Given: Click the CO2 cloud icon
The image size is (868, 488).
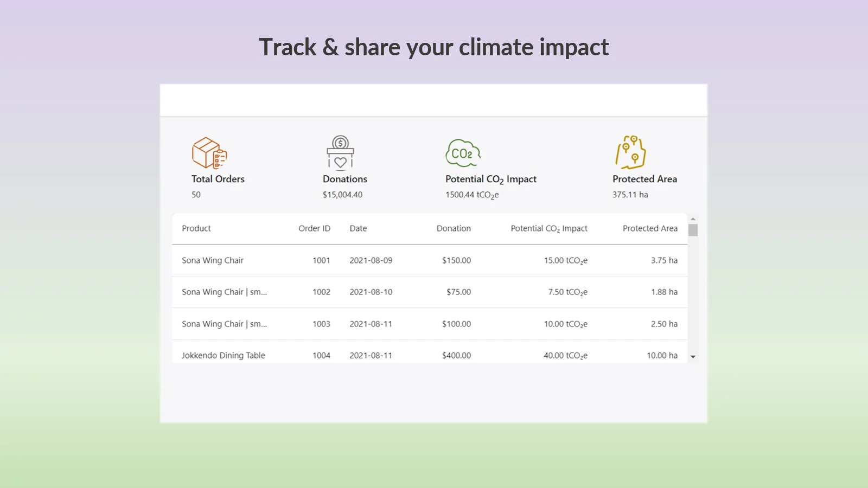Looking at the screenshot, I should coord(463,153).
